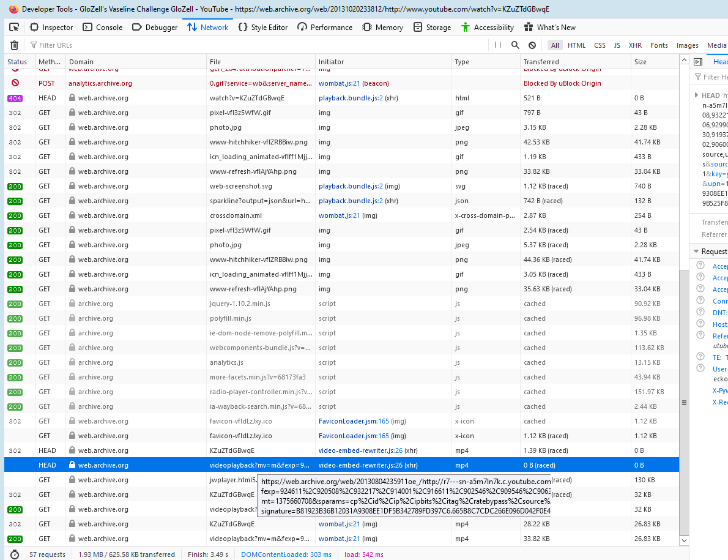This screenshot has height=560, width=728.
Task: Clear the network log with trash icon
Action: click(14, 45)
